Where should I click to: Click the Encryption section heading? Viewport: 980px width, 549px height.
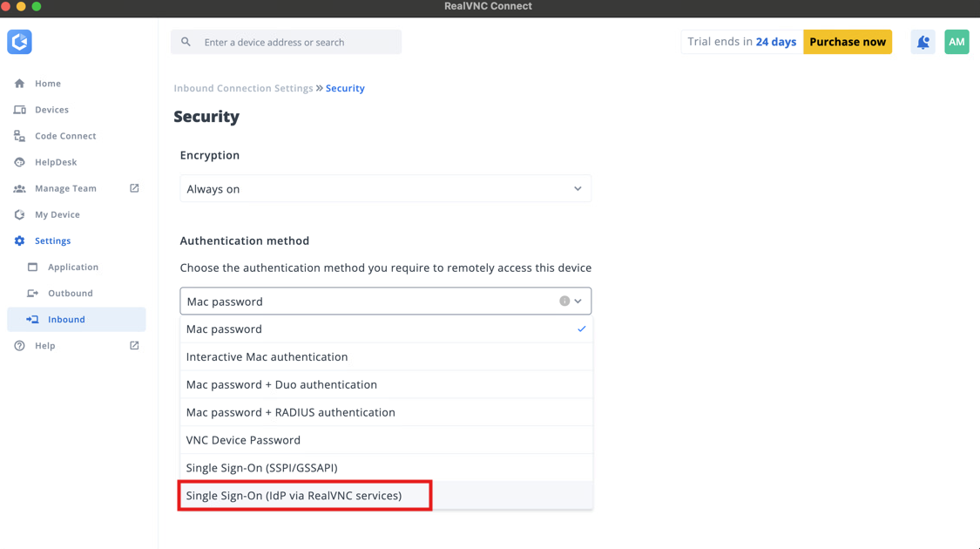pyautogui.click(x=209, y=155)
